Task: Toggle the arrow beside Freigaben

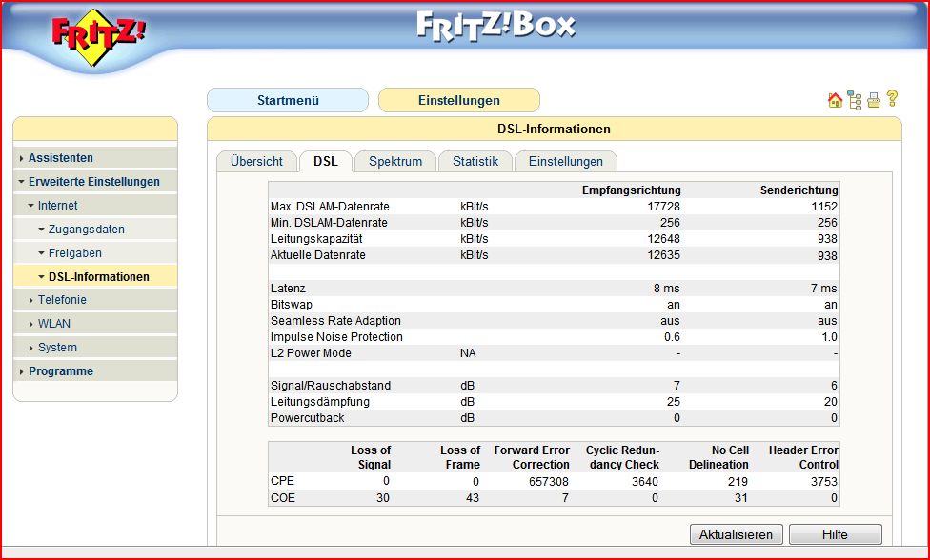Action: click(x=41, y=253)
